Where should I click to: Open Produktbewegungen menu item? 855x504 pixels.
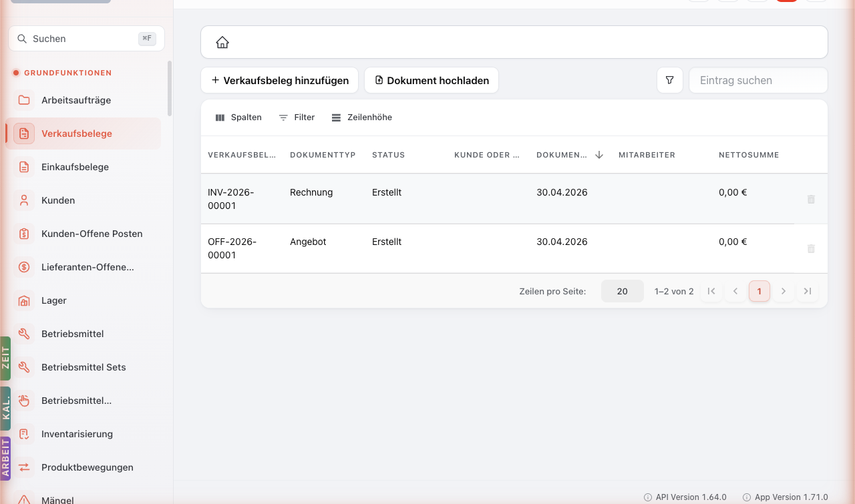tap(83, 467)
